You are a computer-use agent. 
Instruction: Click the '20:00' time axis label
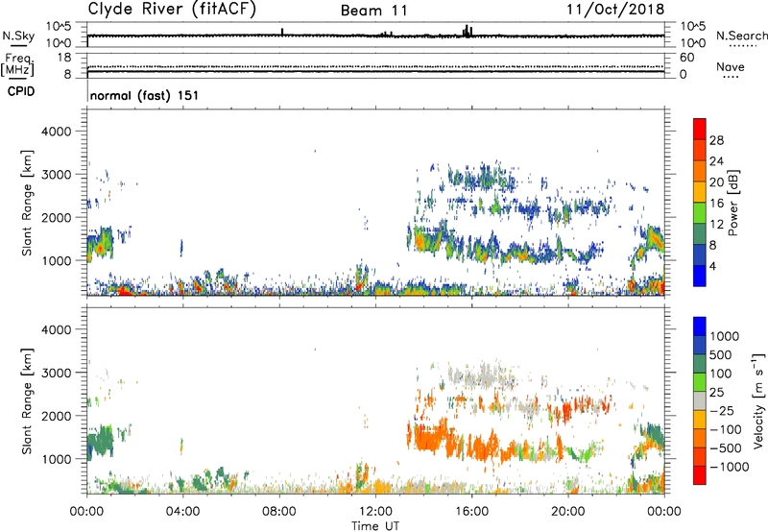[567, 512]
